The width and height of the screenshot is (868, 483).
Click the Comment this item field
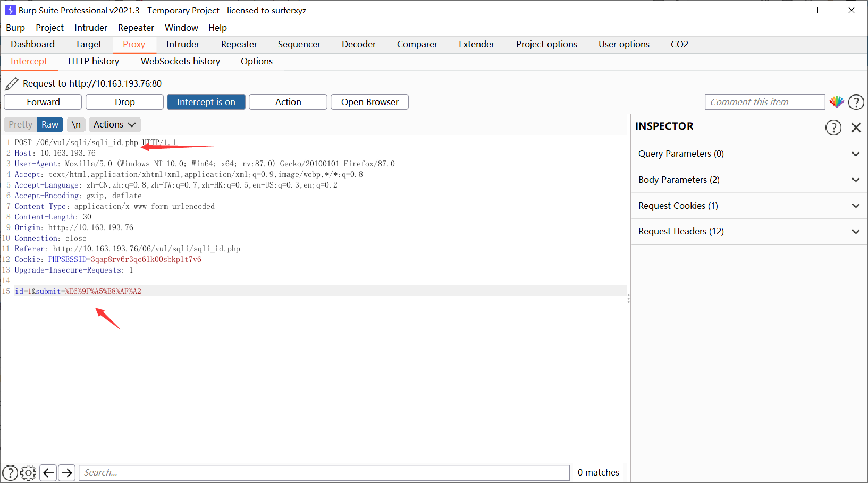pyautogui.click(x=765, y=102)
